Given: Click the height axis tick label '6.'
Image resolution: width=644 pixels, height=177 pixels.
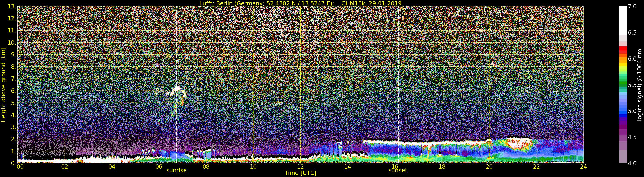Looking at the screenshot, I should [14, 91].
